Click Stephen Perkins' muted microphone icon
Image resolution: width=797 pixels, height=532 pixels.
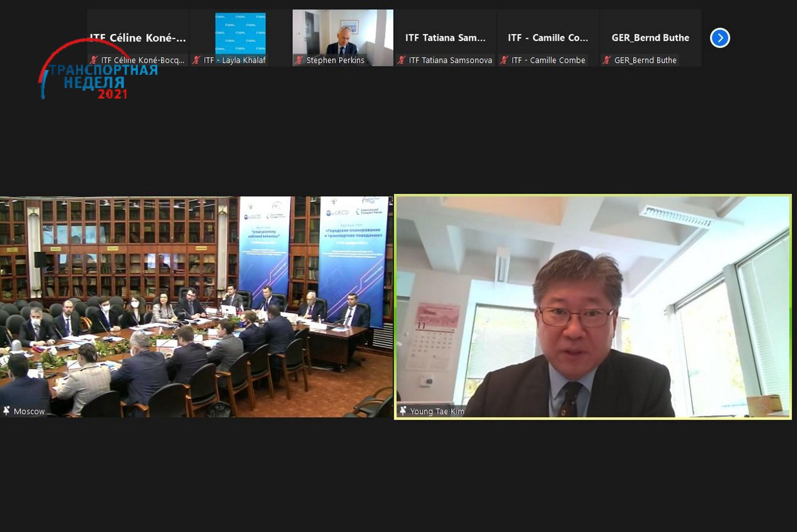click(299, 60)
